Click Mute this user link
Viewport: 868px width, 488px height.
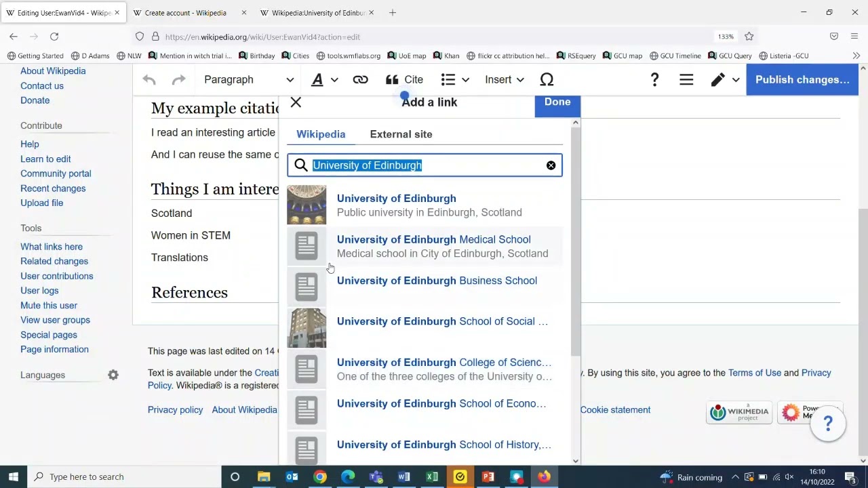pos(49,306)
